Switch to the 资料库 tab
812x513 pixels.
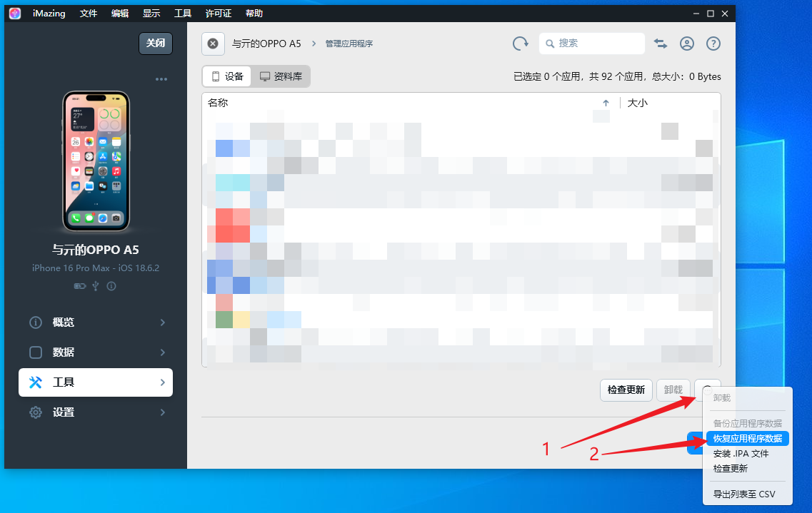pos(281,76)
